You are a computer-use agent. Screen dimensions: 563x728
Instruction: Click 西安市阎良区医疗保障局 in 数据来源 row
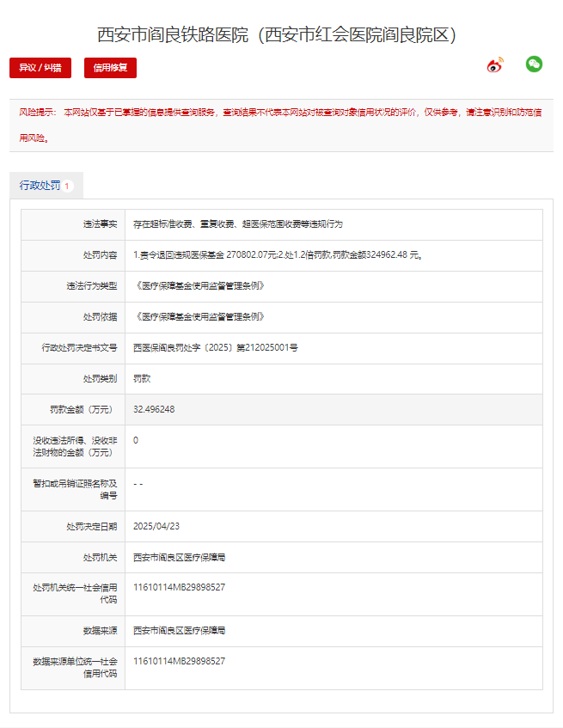click(179, 631)
